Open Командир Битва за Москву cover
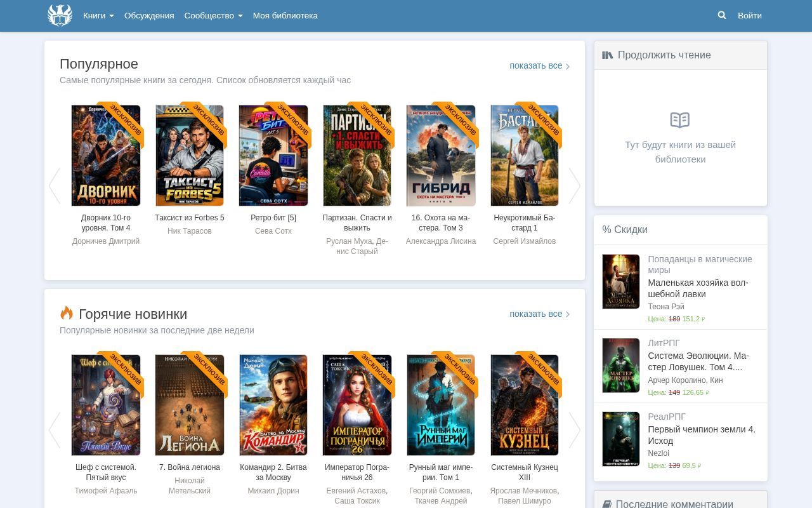Viewport: 812px width, 508px height. pyautogui.click(x=273, y=405)
